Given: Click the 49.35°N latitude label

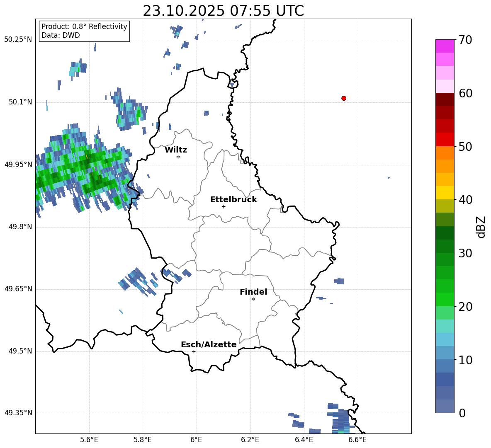Looking at the screenshot, I should click(x=18, y=413).
